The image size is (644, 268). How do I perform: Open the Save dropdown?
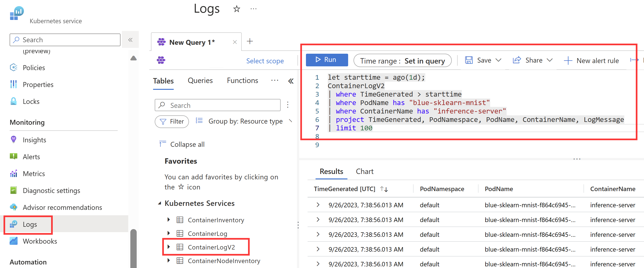click(x=498, y=60)
